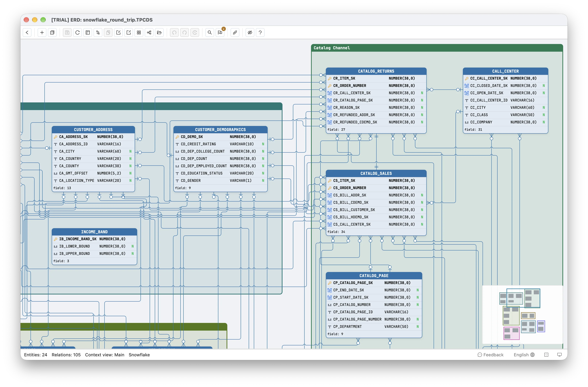
Task: Click the redo arrow button
Action: pyautogui.click(x=185, y=32)
